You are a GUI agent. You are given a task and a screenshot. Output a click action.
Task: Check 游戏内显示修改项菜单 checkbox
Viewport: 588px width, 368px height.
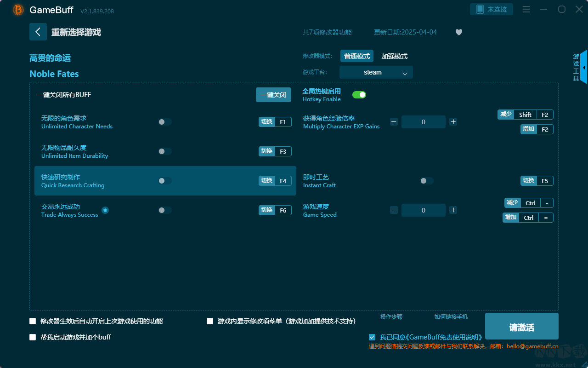210,321
